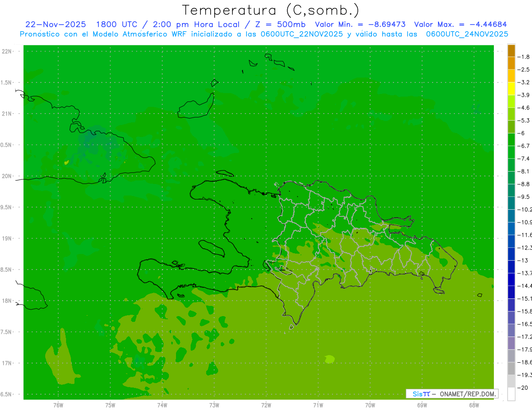The width and height of the screenshot is (532, 411).
Task: Click the "20N" latitude label
Action: point(7,176)
